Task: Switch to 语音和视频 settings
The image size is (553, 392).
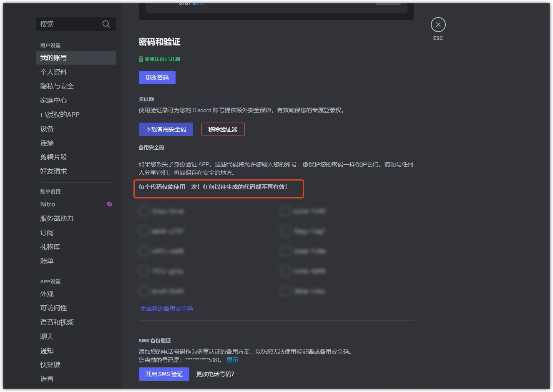Action: [57, 322]
